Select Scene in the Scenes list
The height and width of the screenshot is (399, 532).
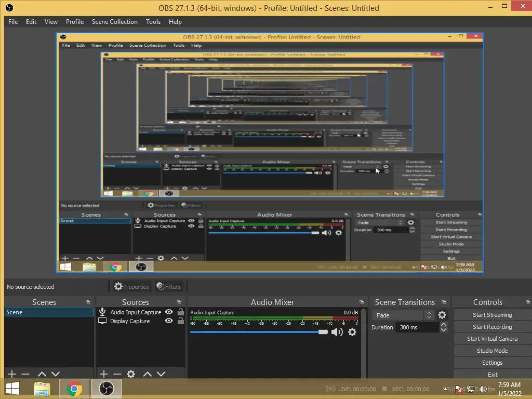pyautogui.click(x=49, y=312)
